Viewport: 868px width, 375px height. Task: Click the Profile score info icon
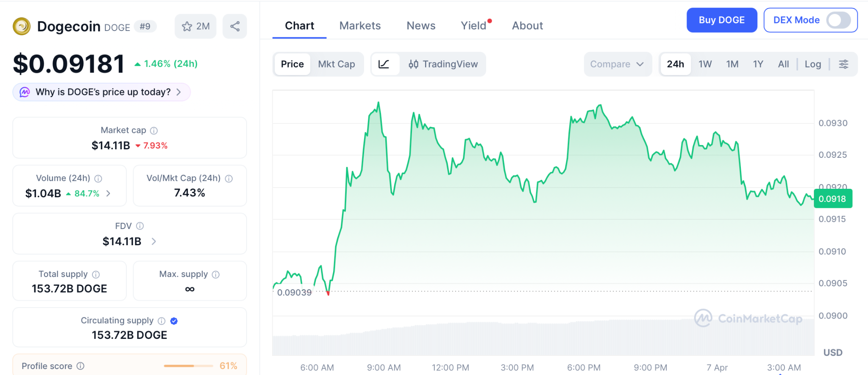pos(81,366)
